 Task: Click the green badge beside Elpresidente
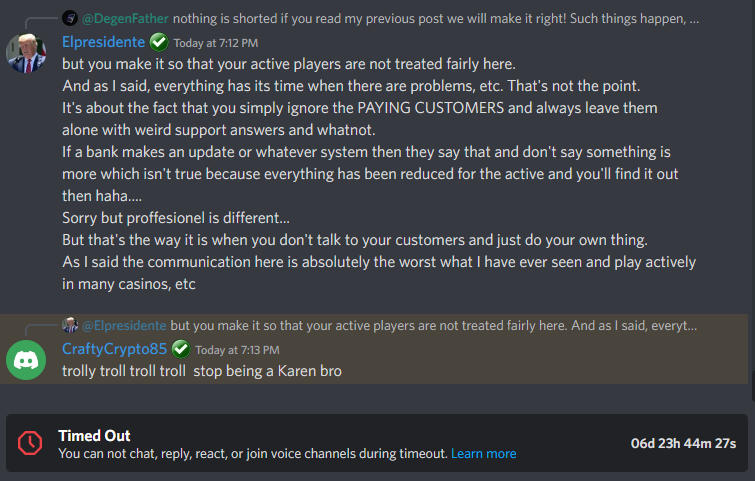tap(158, 42)
